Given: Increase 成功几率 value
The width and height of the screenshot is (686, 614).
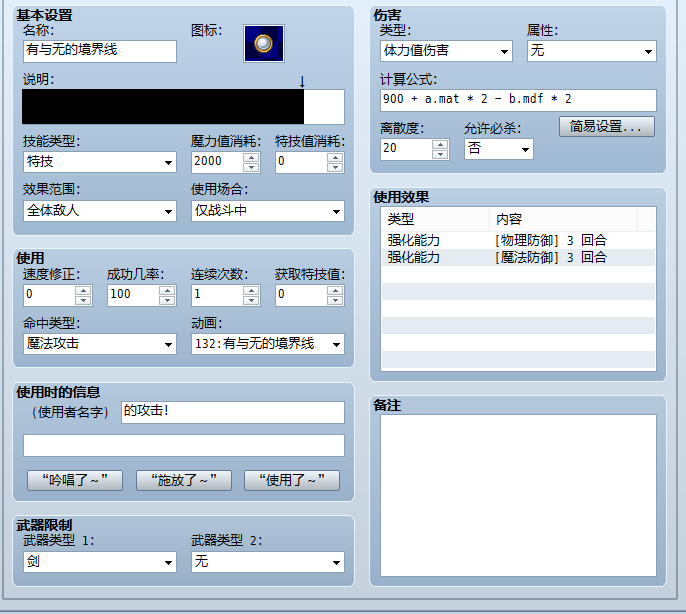Looking at the screenshot, I should click(167, 290).
